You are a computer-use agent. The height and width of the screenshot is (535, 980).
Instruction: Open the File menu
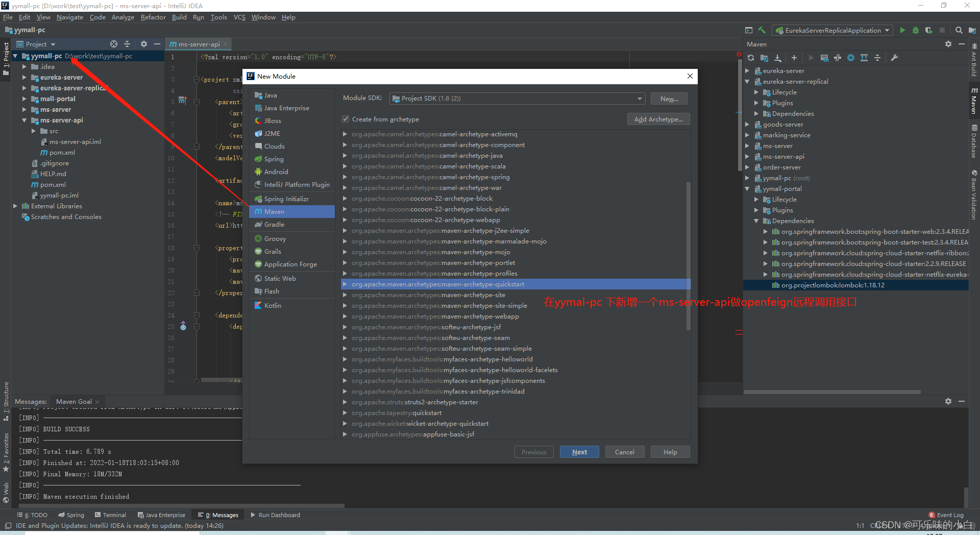tap(8, 17)
